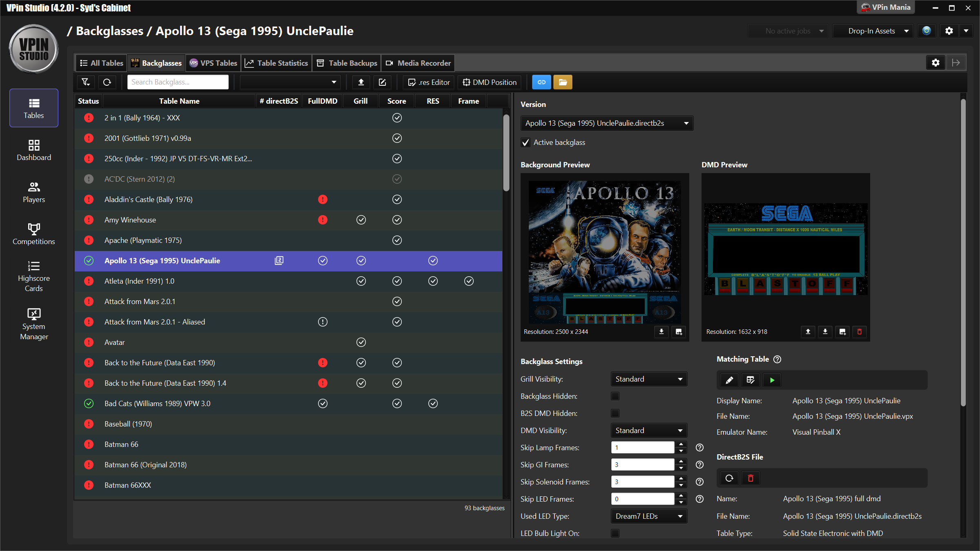Uncheck the Active backglass checkbox

[x=526, y=142]
